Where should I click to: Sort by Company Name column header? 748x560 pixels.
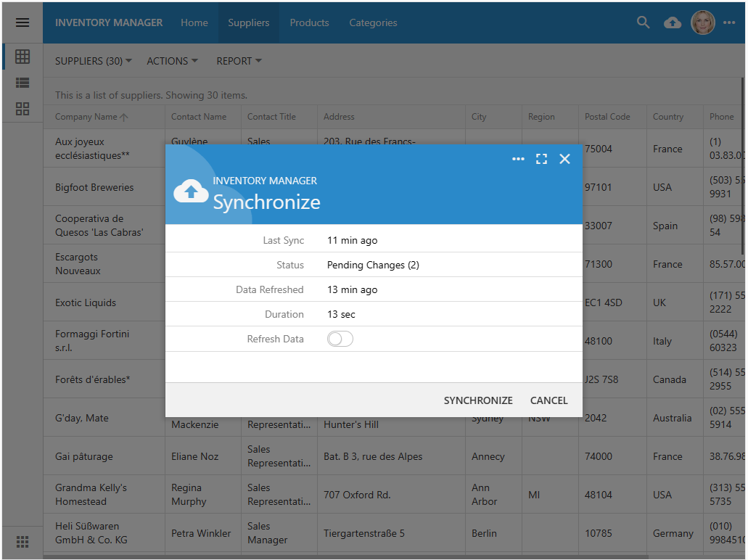click(86, 117)
